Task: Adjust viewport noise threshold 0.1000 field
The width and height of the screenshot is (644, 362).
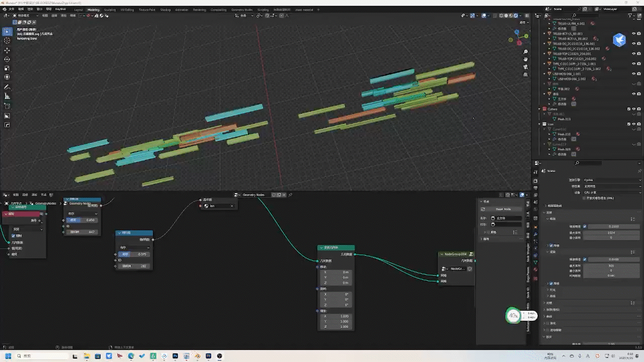Action: [x=613, y=226]
